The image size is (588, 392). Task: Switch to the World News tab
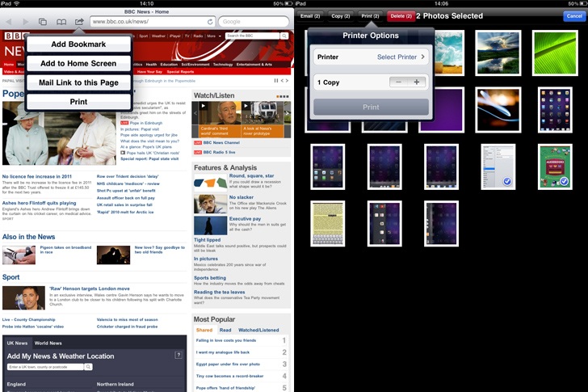click(x=48, y=343)
